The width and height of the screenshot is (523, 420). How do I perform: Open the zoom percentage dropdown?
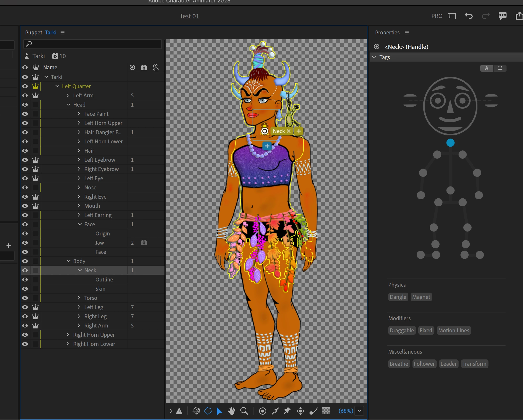click(359, 411)
